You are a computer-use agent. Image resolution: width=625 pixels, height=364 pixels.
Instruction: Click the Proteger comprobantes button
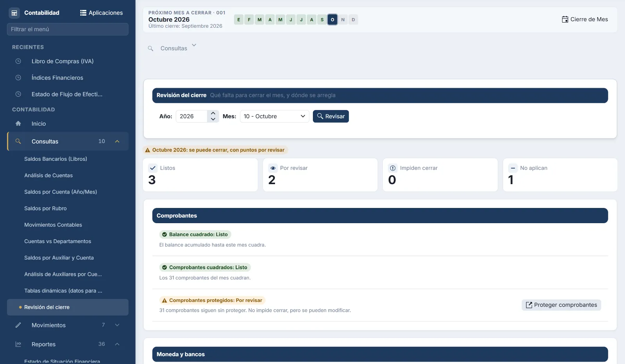point(561,305)
